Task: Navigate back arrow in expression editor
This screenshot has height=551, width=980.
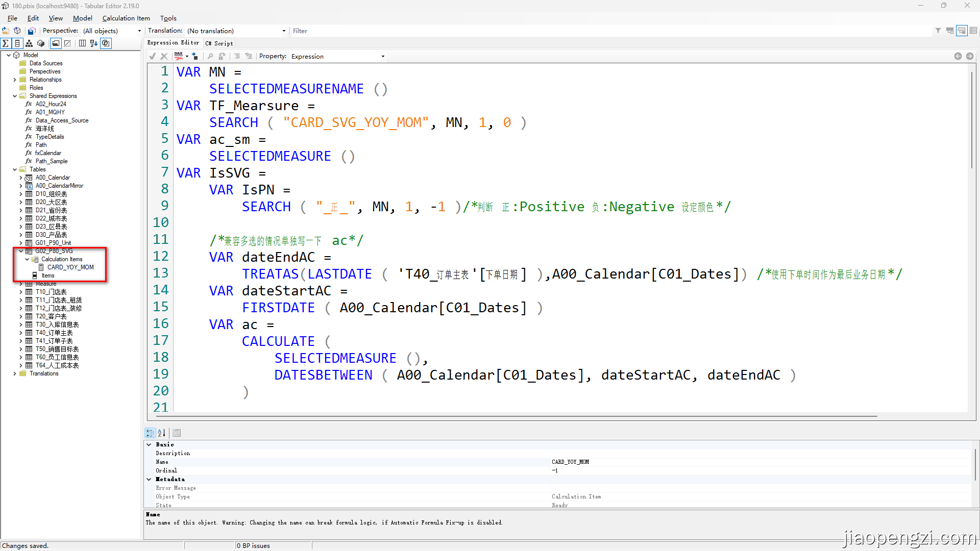Action: (958, 56)
